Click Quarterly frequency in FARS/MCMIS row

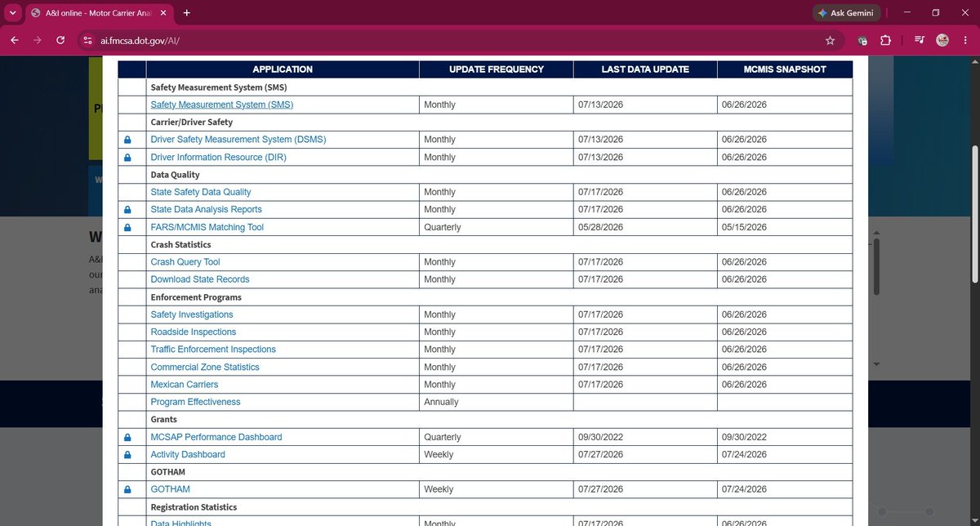click(x=443, y=227)
